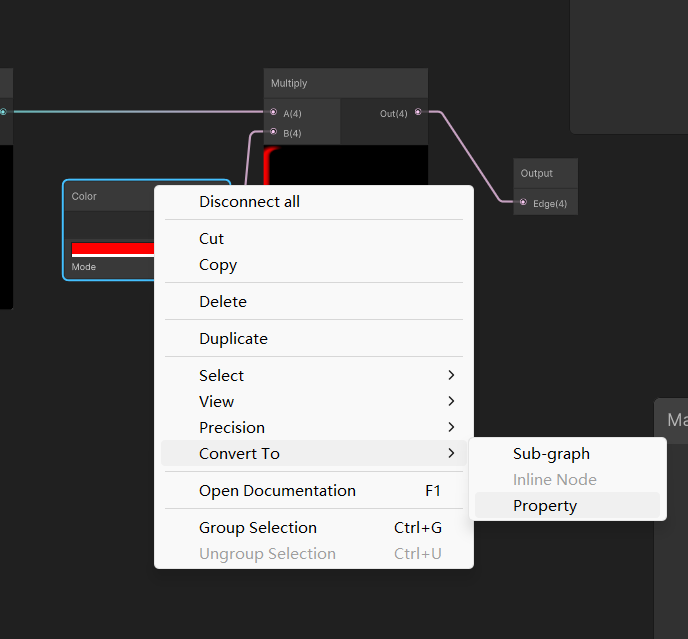Viewport: 688px width, 639px height.
Task: Click the Edge(4) port on Output node
Action: [523, 203]
